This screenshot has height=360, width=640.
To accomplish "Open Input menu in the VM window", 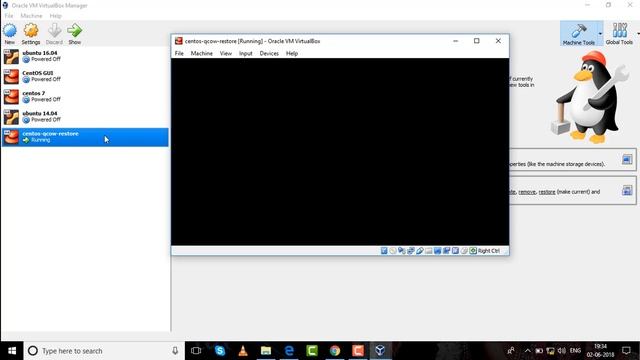I will click(x=245, y=53).
